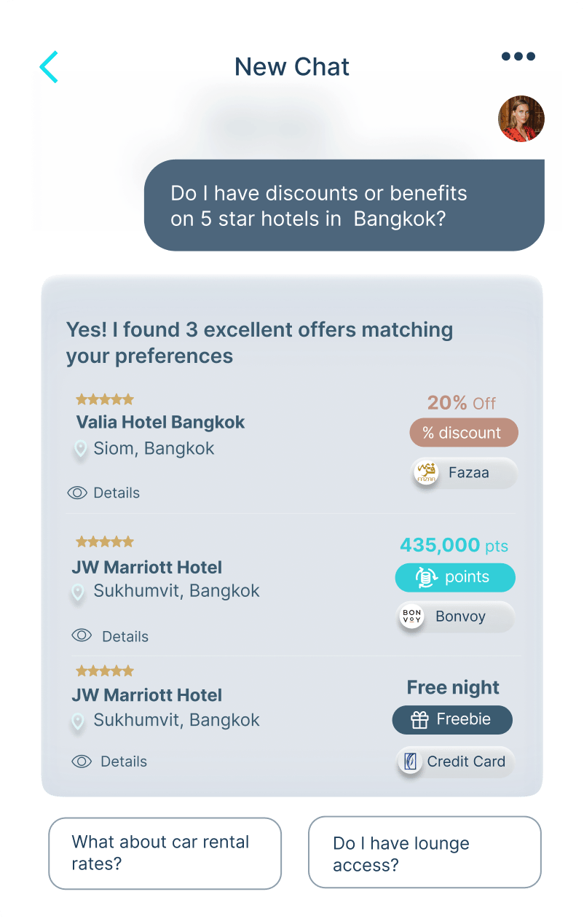
Task: Tap the points exchange icon
Action: (425, 577)
